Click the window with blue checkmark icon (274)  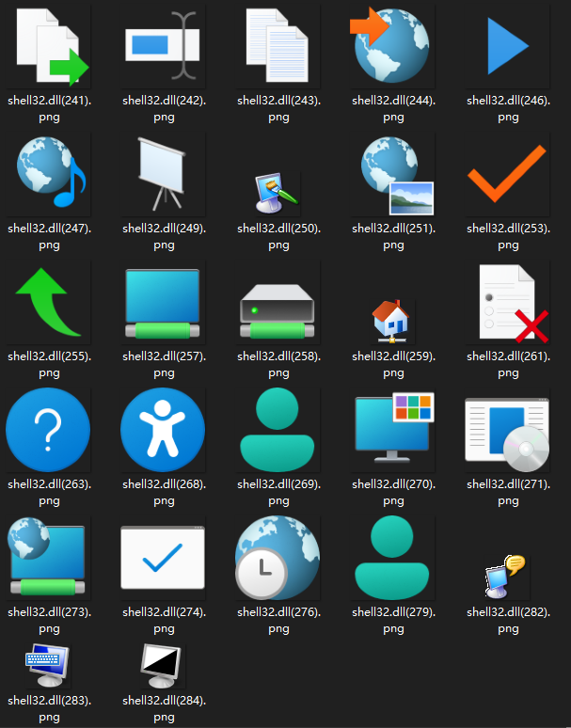click(163, 557)
